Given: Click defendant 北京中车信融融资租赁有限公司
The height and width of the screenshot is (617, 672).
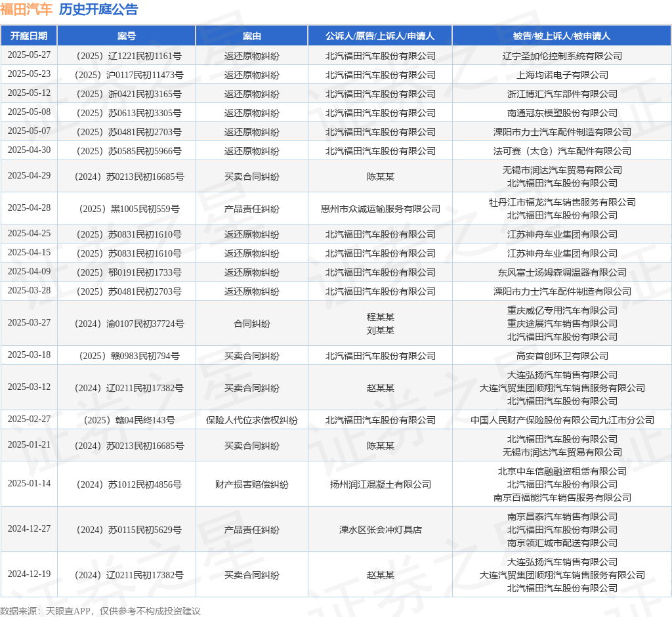Looking at the screenshot, I should click(562, 472).
